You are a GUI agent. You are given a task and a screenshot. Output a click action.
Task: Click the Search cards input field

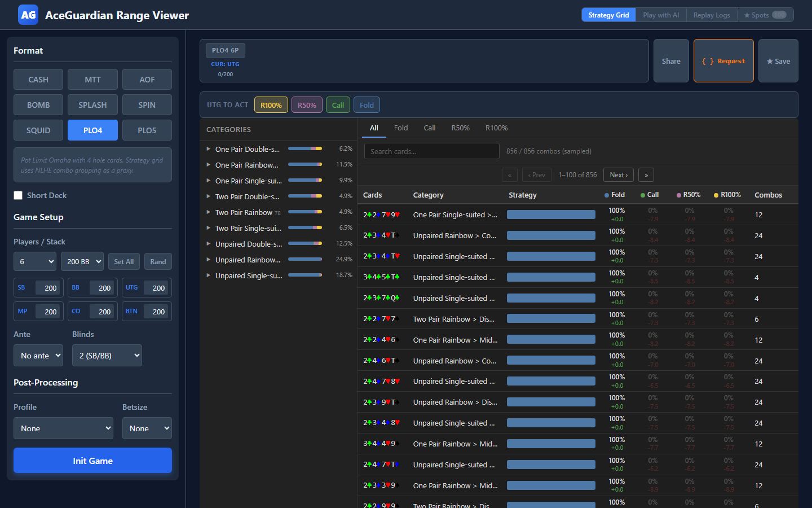pos(431,151)
